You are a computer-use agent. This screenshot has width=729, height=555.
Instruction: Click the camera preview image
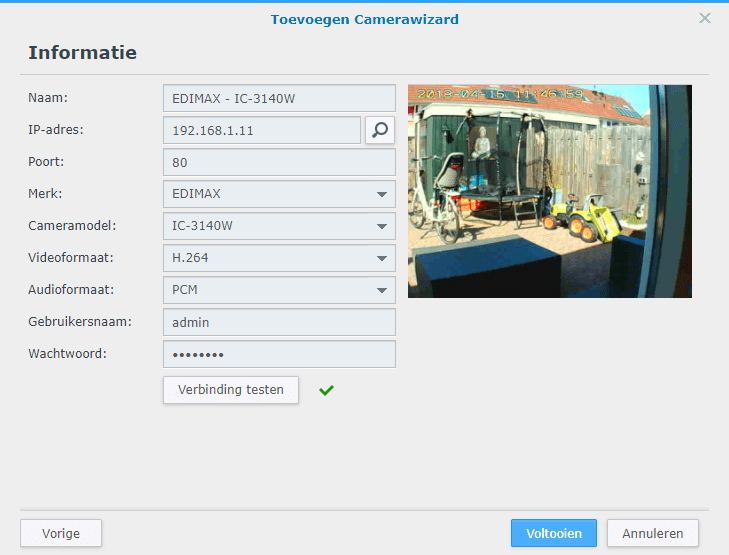coord(550,191)
